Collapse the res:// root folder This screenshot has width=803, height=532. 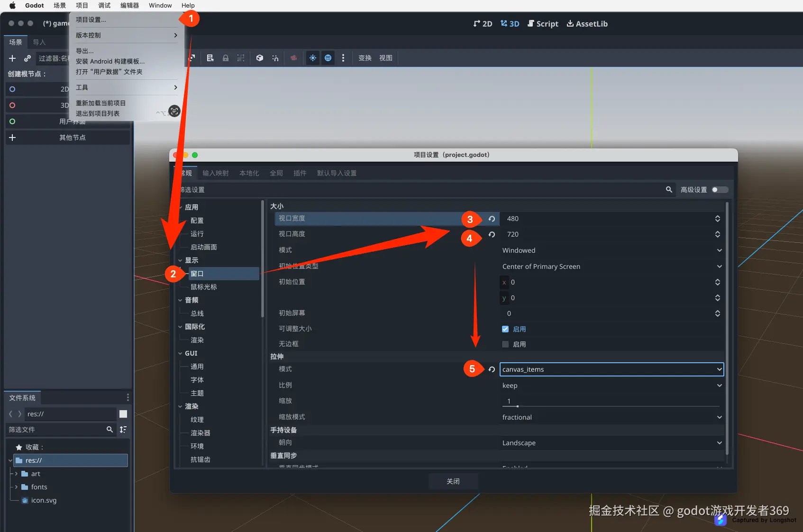pyautogui.click(x=10, y=460)
